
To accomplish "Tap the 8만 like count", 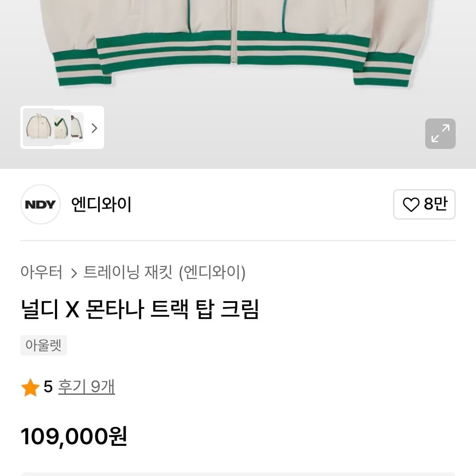I will pos(436,204).
